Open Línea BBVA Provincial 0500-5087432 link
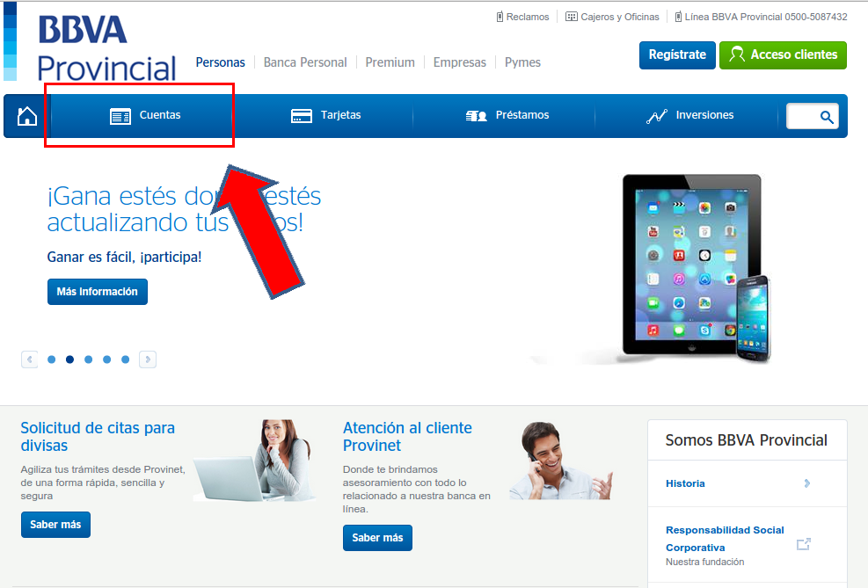 point(766,18)
